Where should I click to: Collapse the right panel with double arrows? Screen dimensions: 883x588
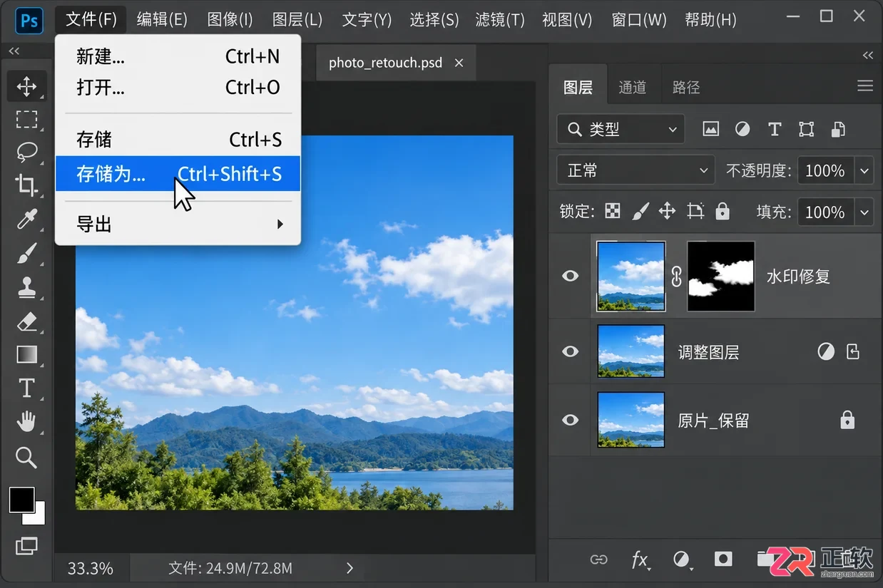tap(868, 55)
